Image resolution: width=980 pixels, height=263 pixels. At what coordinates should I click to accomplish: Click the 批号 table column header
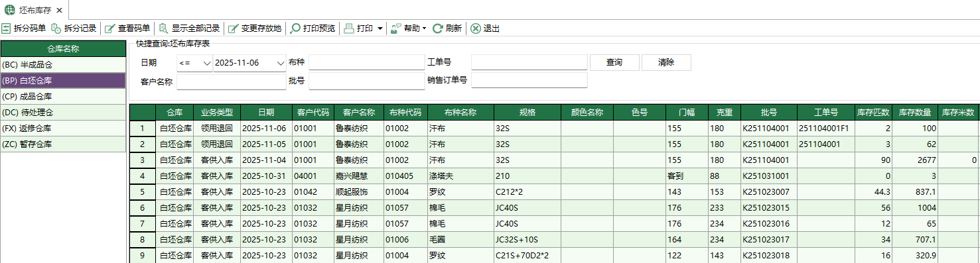click(x=769, y=113)
